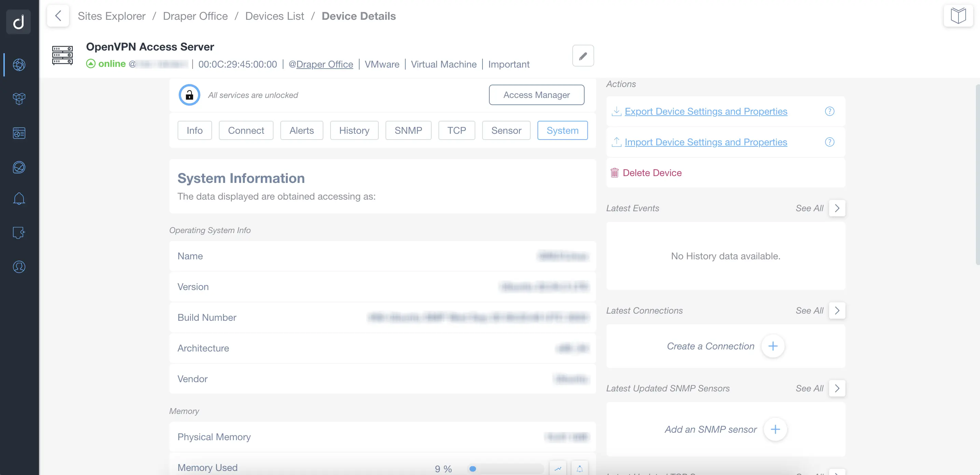Open the documentation book icon

point(958,16)
